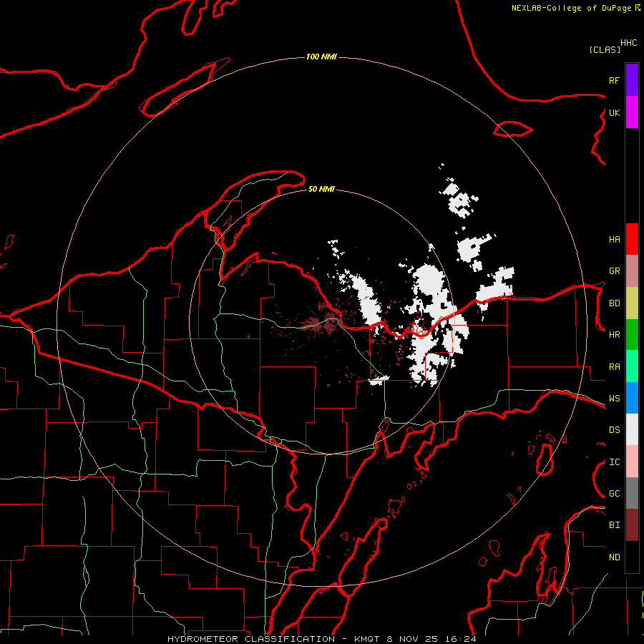Click the HYDROMETEOR CLASSIFICATION title text

(251, 639)
